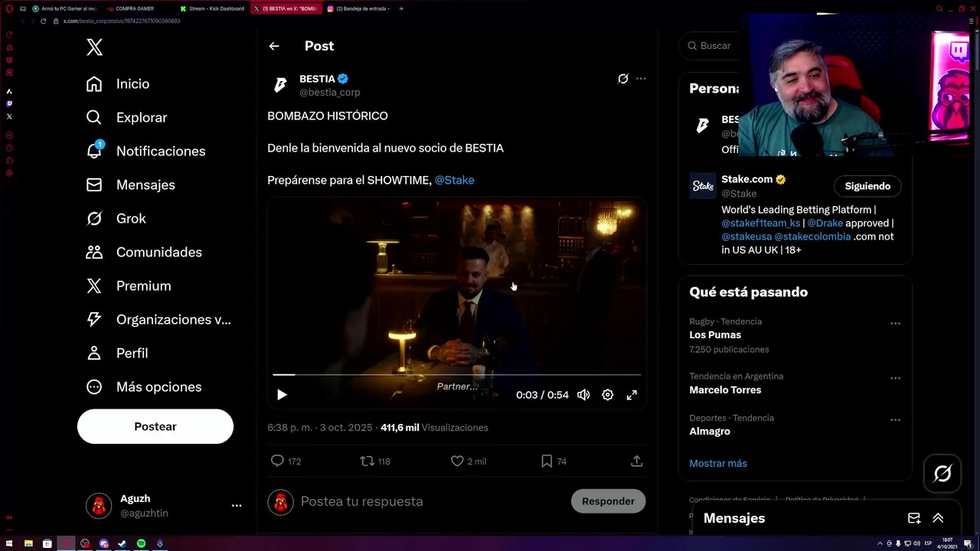The width and height of the screenshot is (980, 551).
Task: Open Steam from the Windows taskbar
Action: pyautogui.click(x=122, y=543)
